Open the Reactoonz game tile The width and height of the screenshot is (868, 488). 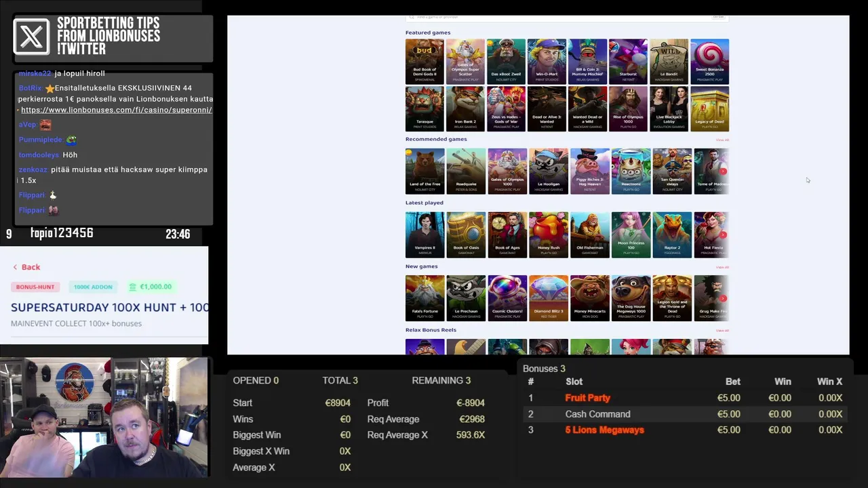pos(631,171)
